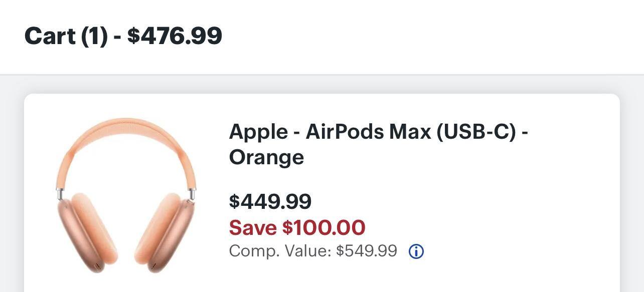Viewport: 644px width, 292px height.
Task: Click "(USB-C)" in the product title
Action: (x=476, y=132)
